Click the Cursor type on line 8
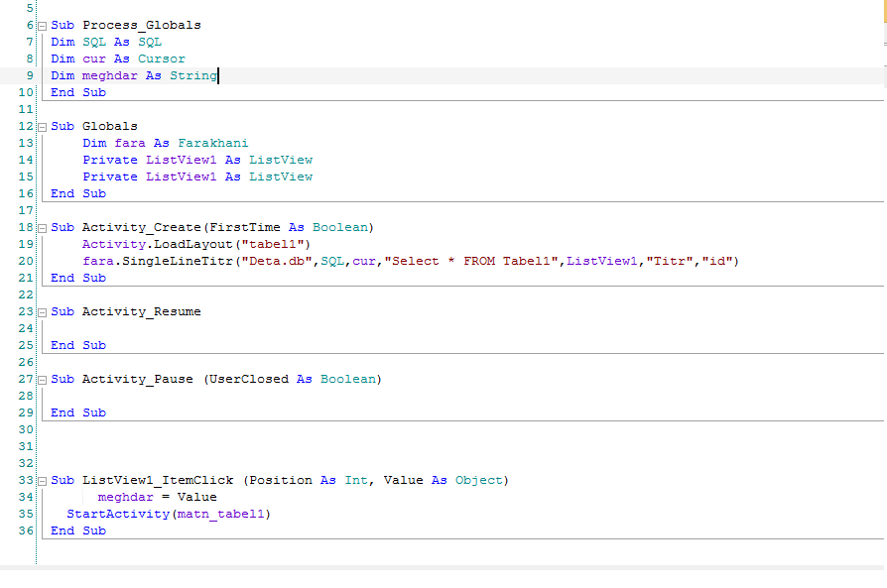The image size is (887, 588). [x=161, y=59]
